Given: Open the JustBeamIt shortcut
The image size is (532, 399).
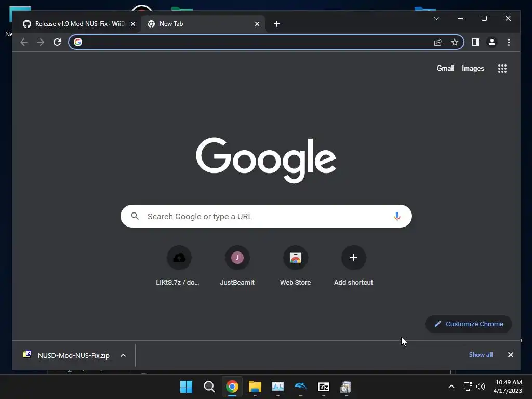Looking at the screenshot, I should (237, 265).
